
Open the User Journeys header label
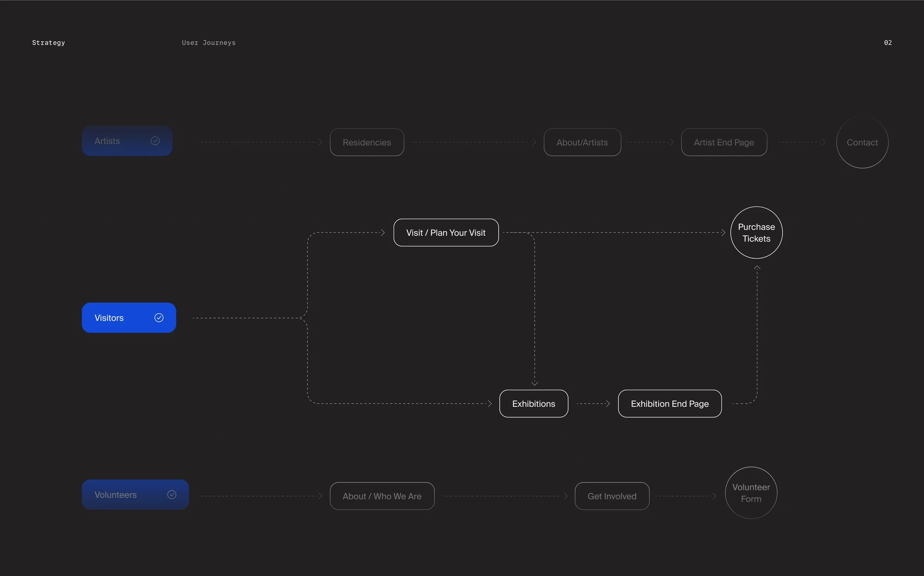[x=208, y=42]
